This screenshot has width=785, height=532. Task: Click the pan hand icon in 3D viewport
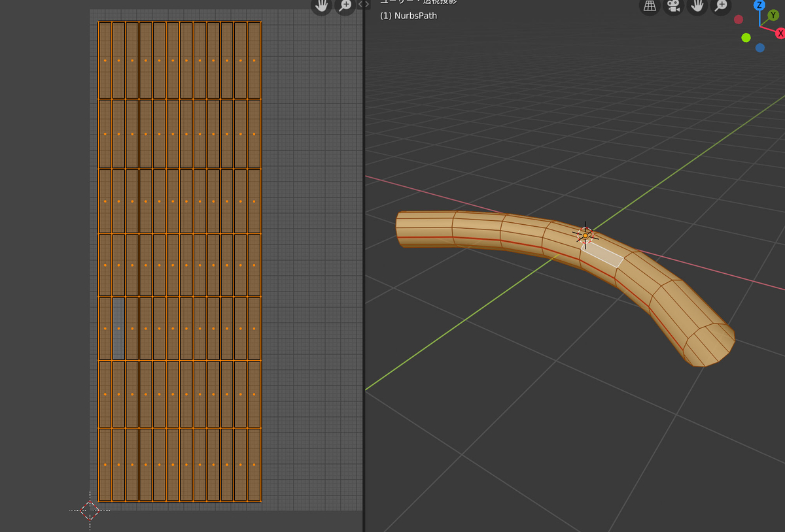click(698, 6)
